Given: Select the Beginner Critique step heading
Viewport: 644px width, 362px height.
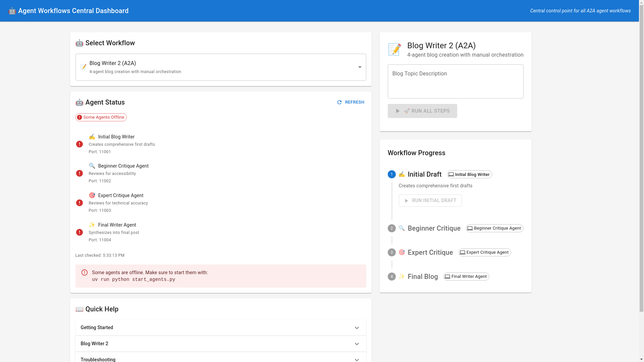Looking at the screenshot, I should pyautogui.click(x=434, y=228).
